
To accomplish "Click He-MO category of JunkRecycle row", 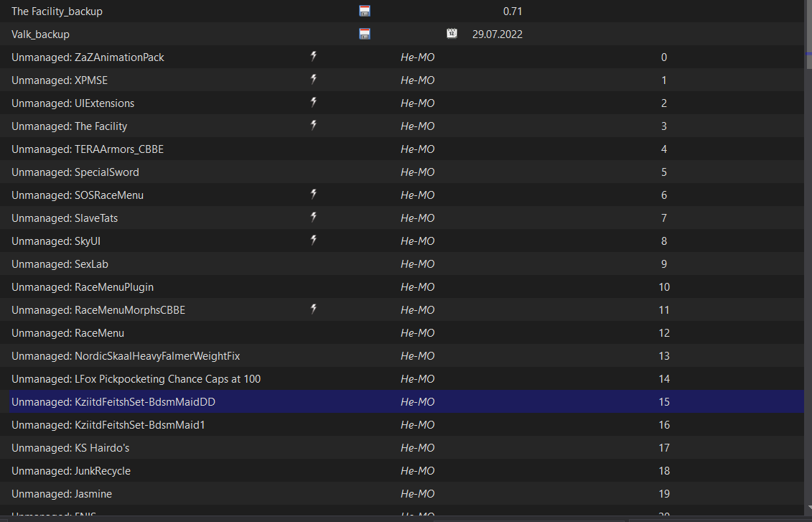I will 417,471.
